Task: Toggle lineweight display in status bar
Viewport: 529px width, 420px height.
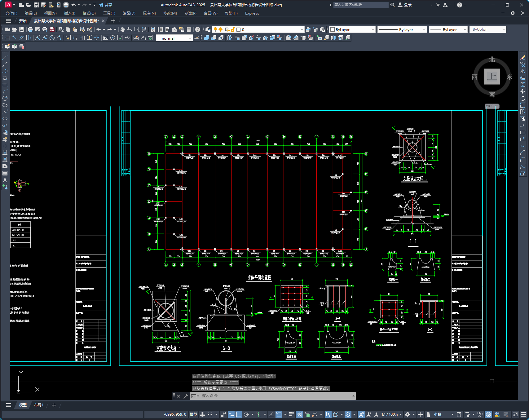Action: point(292,414)
